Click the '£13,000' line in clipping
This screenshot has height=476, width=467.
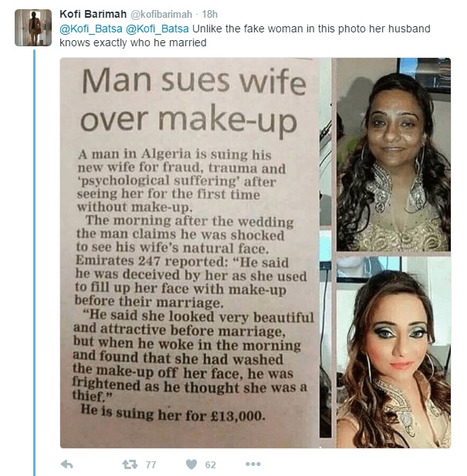pos(172,414)
